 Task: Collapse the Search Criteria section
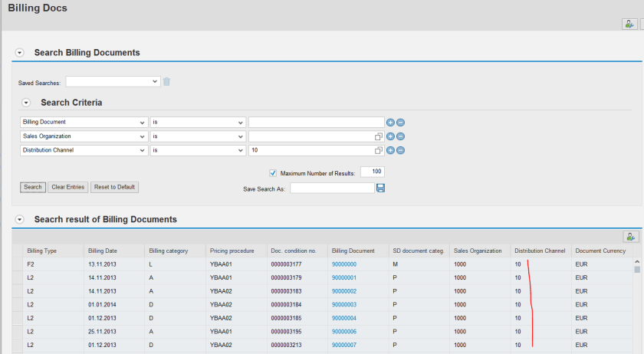(26, 103)
